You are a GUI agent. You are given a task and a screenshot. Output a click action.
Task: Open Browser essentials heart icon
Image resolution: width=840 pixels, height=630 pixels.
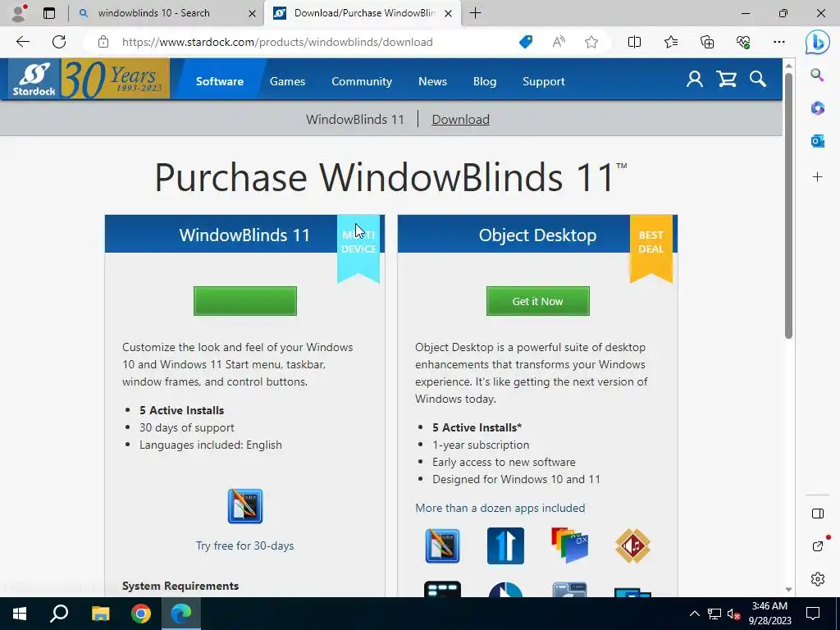pos(743,42)
